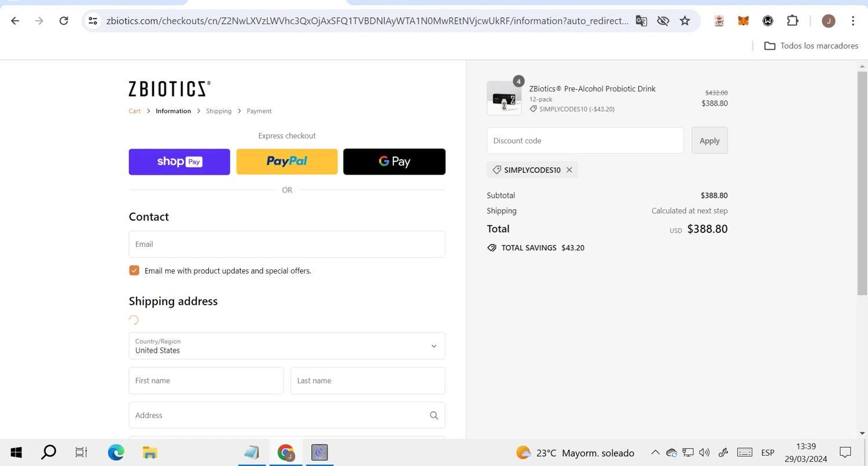Open Windows taskbar search
Viewport: 868px width, 466px height.
(49, 453)
